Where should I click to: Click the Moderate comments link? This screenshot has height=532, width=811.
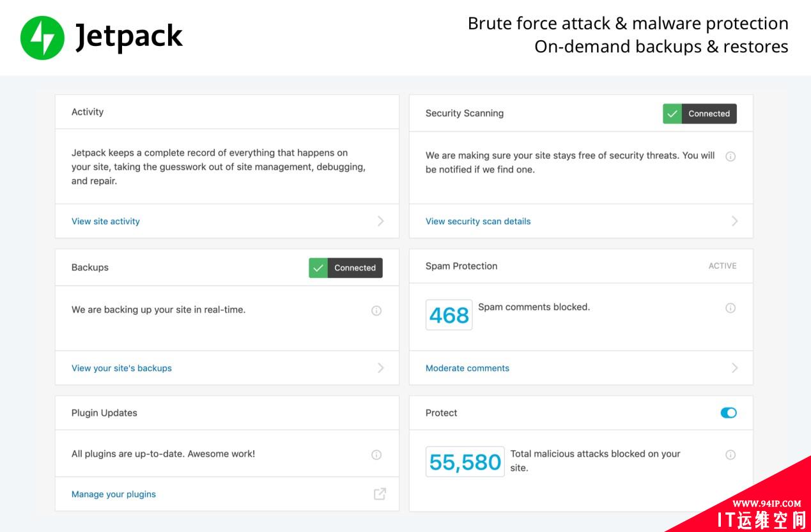467,368
